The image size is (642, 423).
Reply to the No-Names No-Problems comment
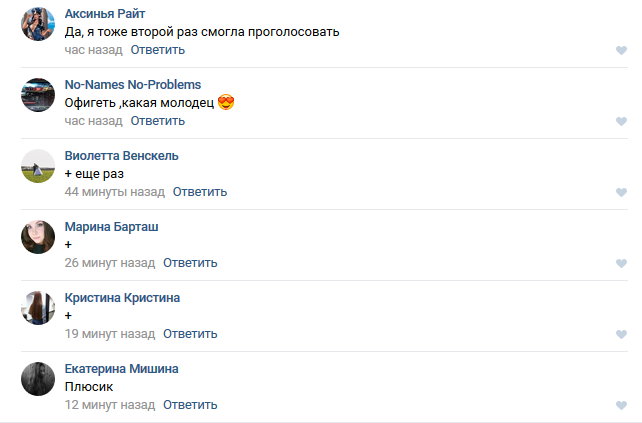[158, 121]
